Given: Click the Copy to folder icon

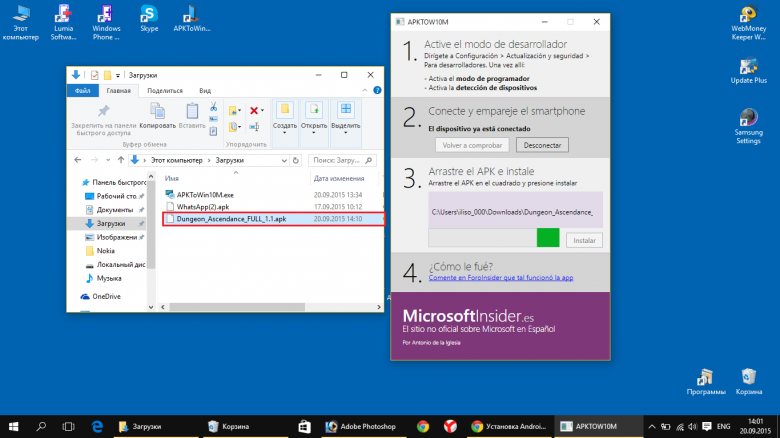Looking at the screenshot, I should 232,127.
